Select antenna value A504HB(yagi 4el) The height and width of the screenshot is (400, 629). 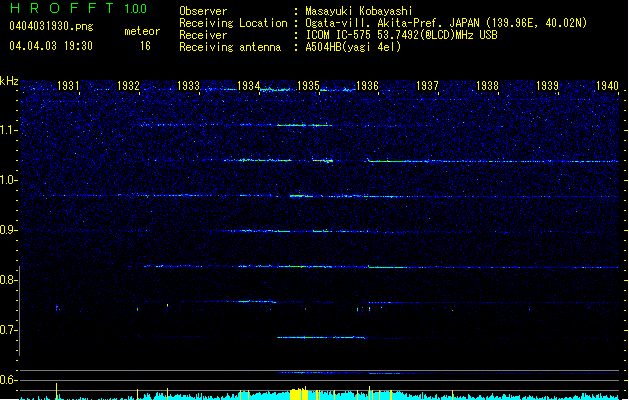click(353, 47)
